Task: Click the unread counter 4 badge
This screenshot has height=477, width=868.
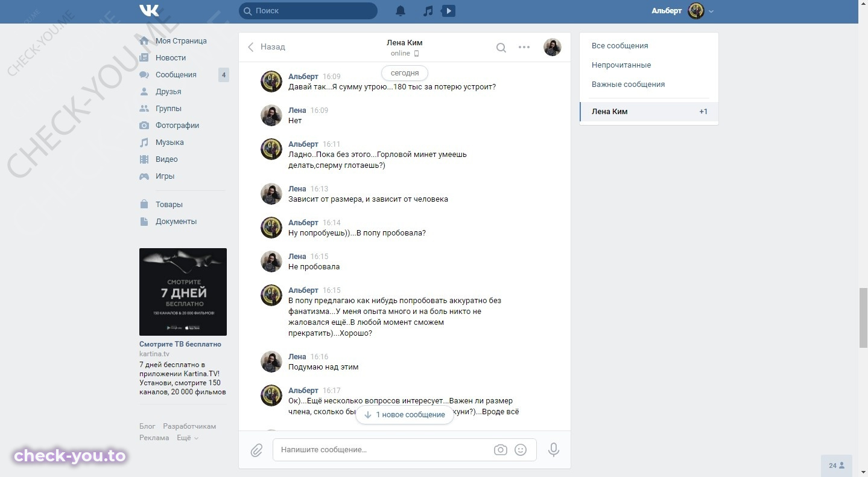Action: tap(224, 75)
